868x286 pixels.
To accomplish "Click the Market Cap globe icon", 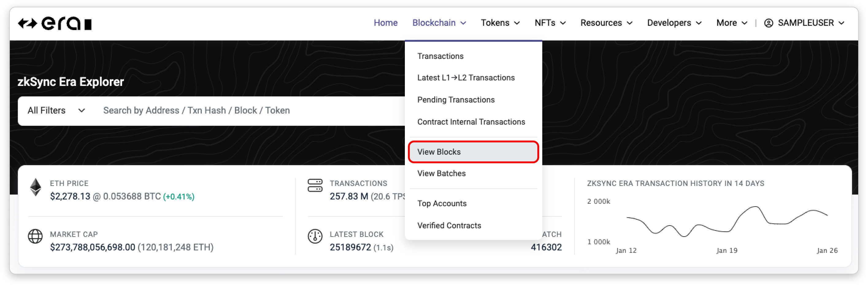I will (x=35, y=236).
